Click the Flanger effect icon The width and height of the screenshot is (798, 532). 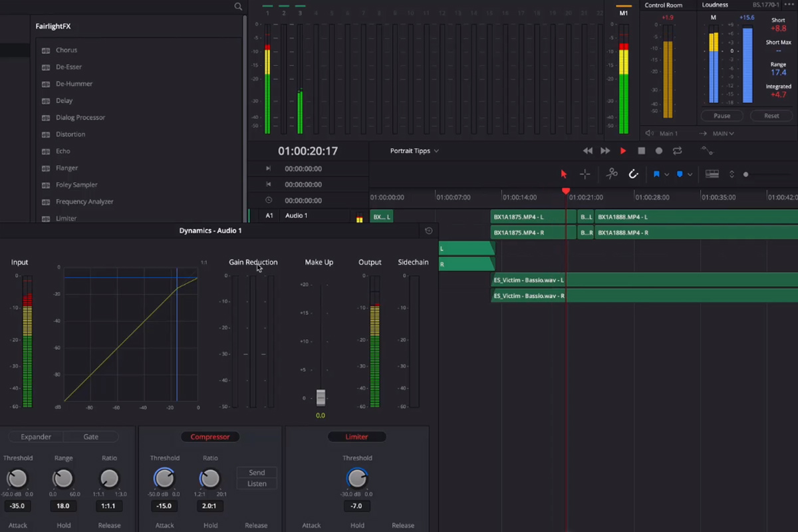click(46, 168)
